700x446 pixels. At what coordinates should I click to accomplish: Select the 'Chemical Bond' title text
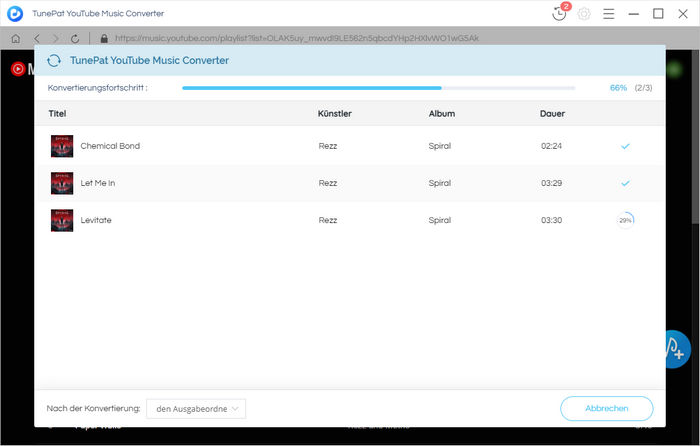[x=110, y=146]
